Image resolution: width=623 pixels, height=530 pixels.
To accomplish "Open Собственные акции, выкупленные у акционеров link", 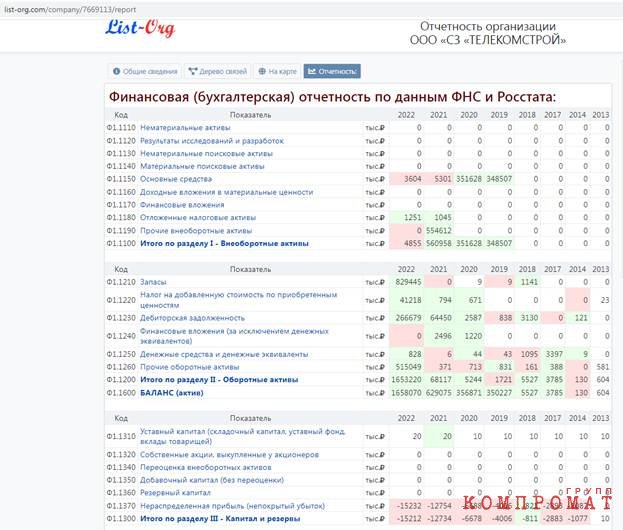I will tap(229, 455).
